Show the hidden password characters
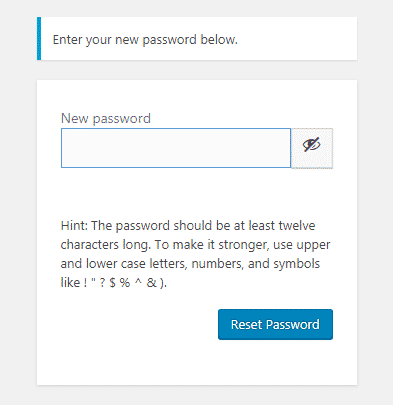The image size is (393, 405). [312, 148]
